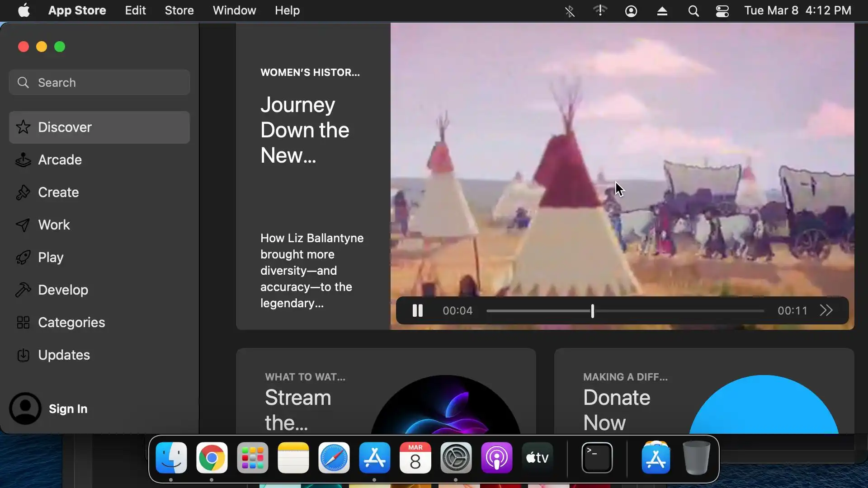Click the video progress slider handle
The width and height of the screenshot is (868, 488).
pos(592,311)
